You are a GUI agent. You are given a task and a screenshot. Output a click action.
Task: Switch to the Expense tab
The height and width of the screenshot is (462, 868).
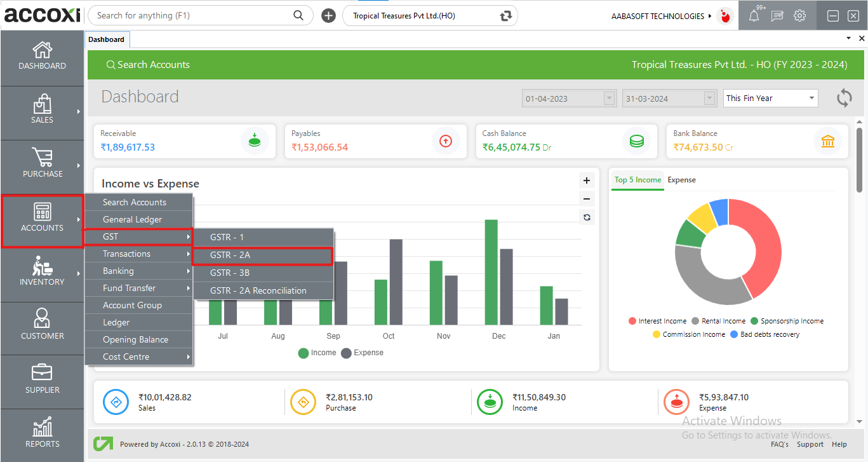(681, 180)
